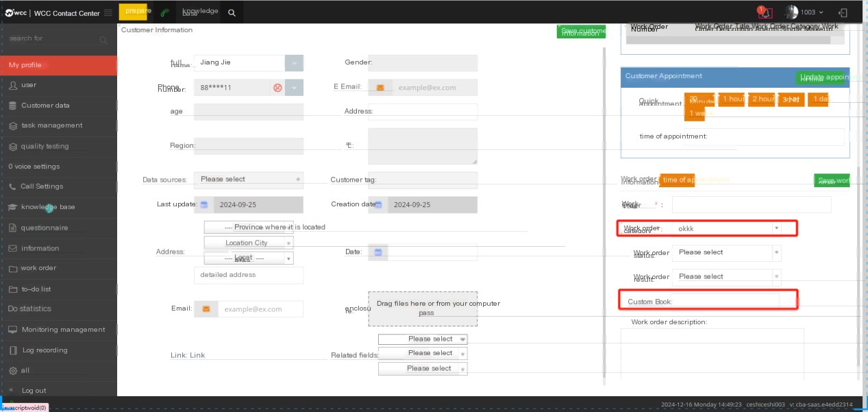Open the notification bell with red badge
The height and width of the screenshot is (412, 868).
point(765,12)
